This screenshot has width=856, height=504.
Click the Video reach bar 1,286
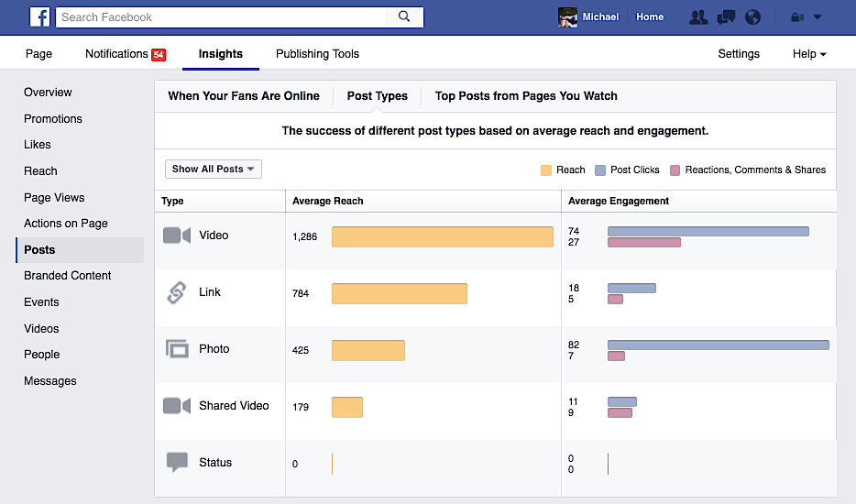point(442,237)
